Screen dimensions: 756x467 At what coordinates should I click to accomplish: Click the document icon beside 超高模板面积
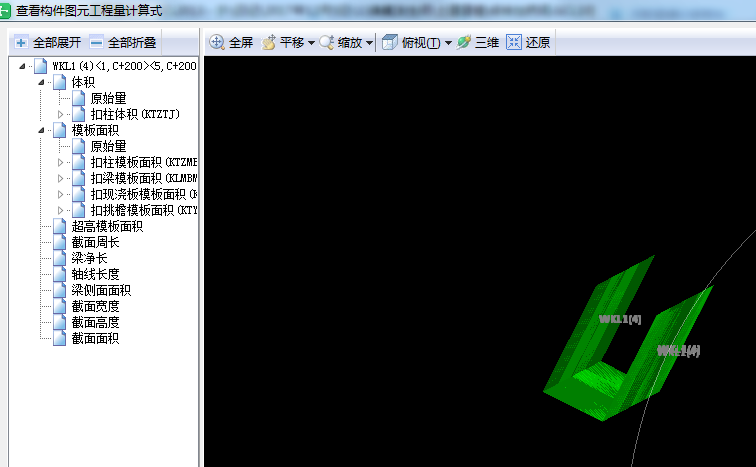(x=60, y=226)
